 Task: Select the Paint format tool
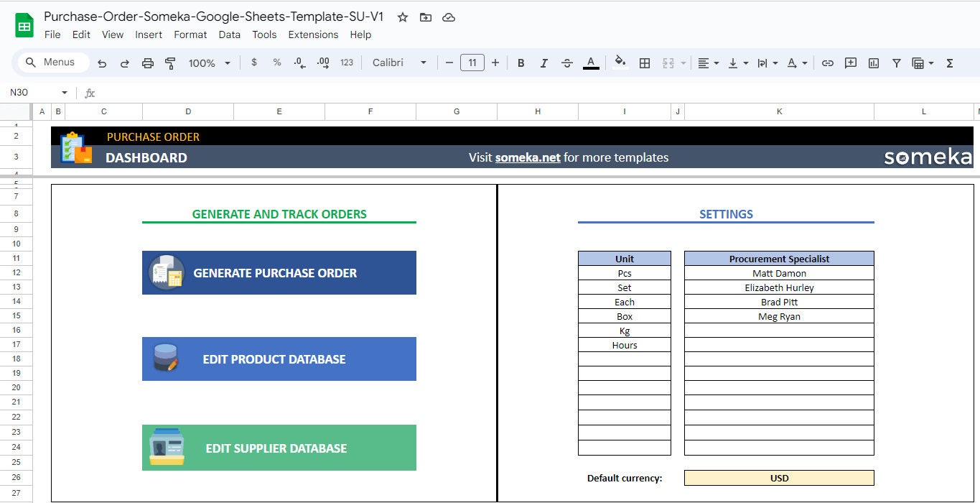(x=170, y=63)
